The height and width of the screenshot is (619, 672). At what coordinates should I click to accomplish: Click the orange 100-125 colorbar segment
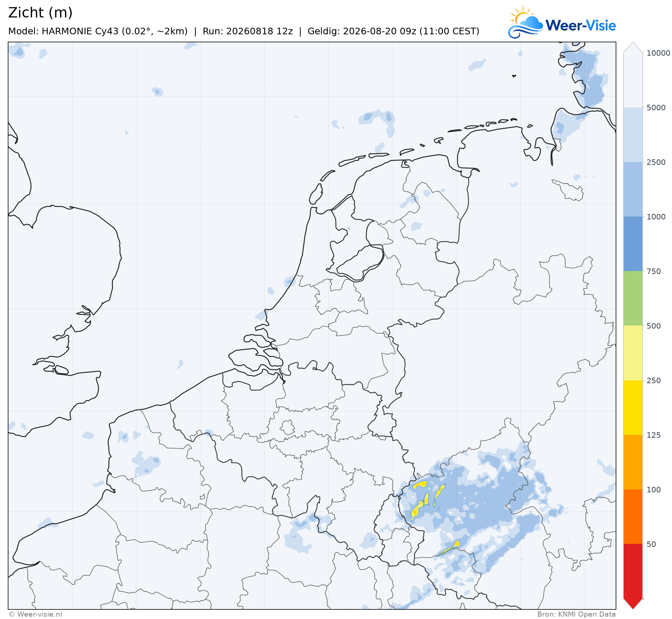click(633, 462)
